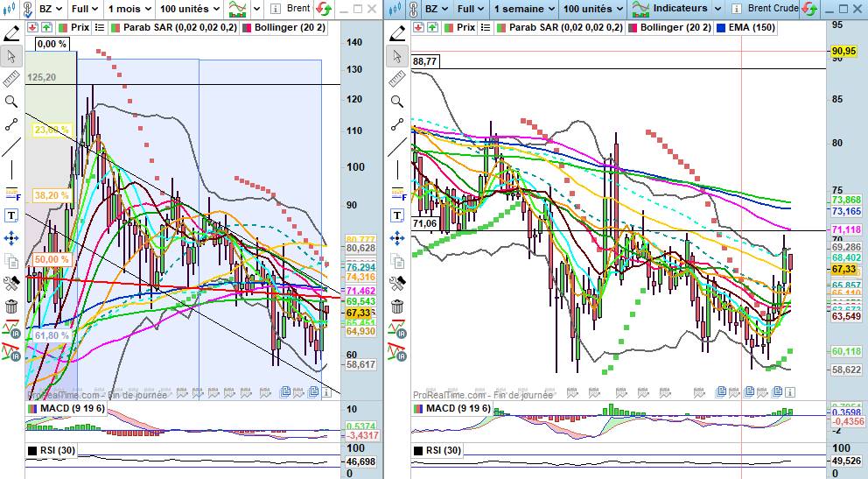The image size is (868, 479).
Task: Pick the text annotation tool in left chart
Action: [11, 215]
